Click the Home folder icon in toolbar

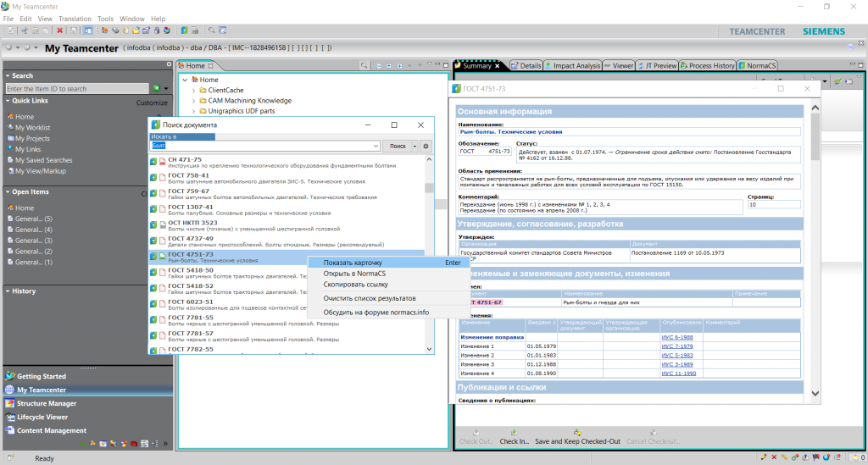[x=104, y=30]
